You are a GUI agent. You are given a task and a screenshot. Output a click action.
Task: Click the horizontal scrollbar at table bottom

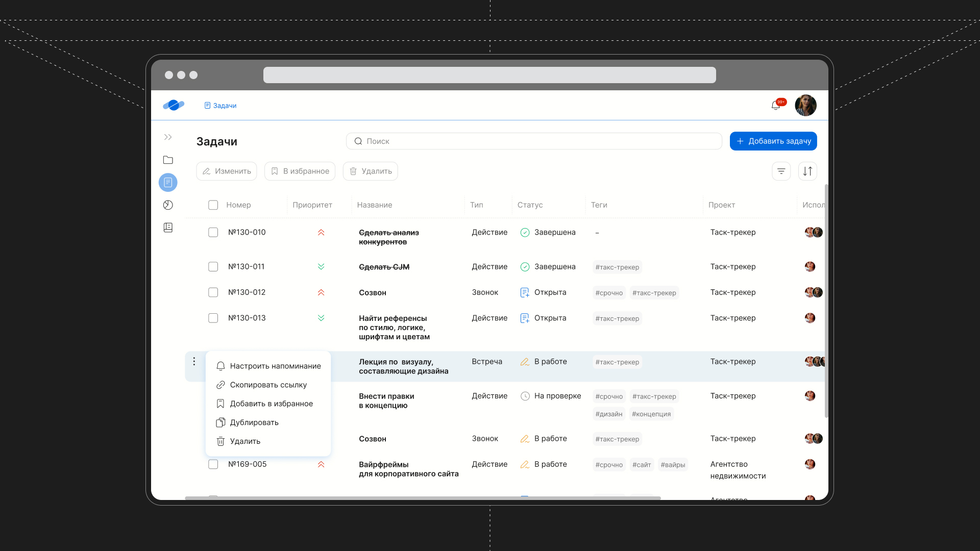point(423,498)
